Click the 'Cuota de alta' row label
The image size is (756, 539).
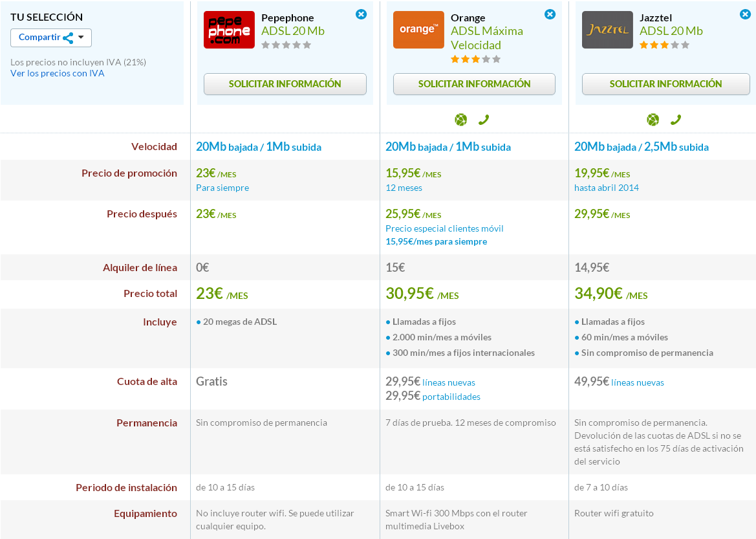coord(147,382)
